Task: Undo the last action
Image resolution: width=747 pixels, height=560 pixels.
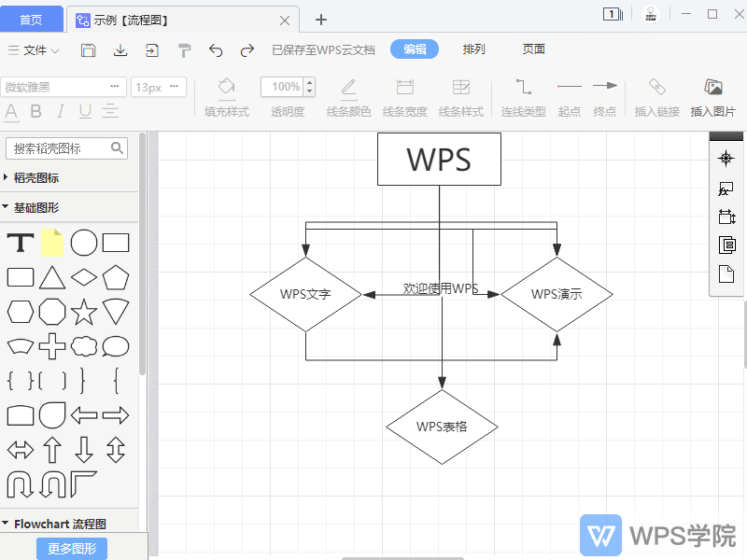Action: (216, 50)
